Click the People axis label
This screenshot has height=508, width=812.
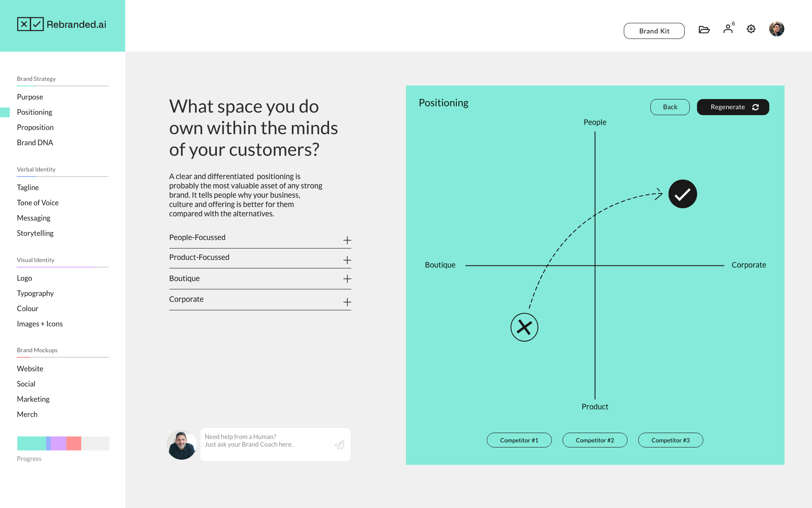pyautogui.click(x=595, y=122)
